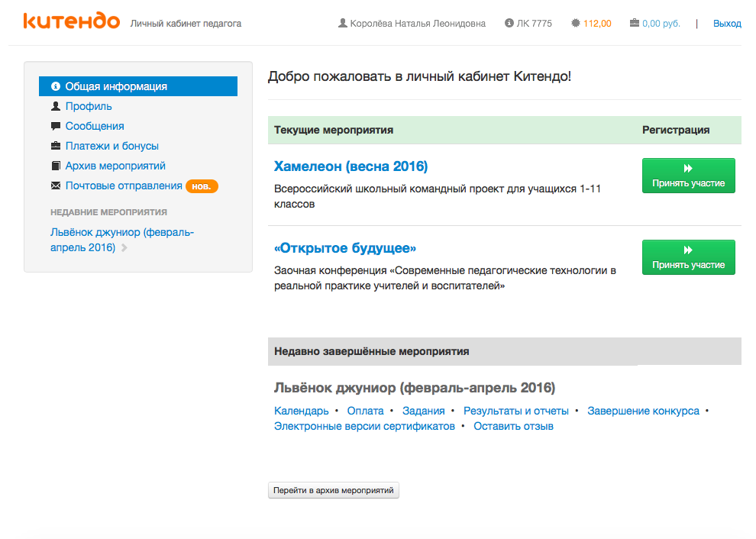Click the Личный кабинет педагога caption
Image resolution: width=756 pixels, height=539 pixels.
(186, 23)
